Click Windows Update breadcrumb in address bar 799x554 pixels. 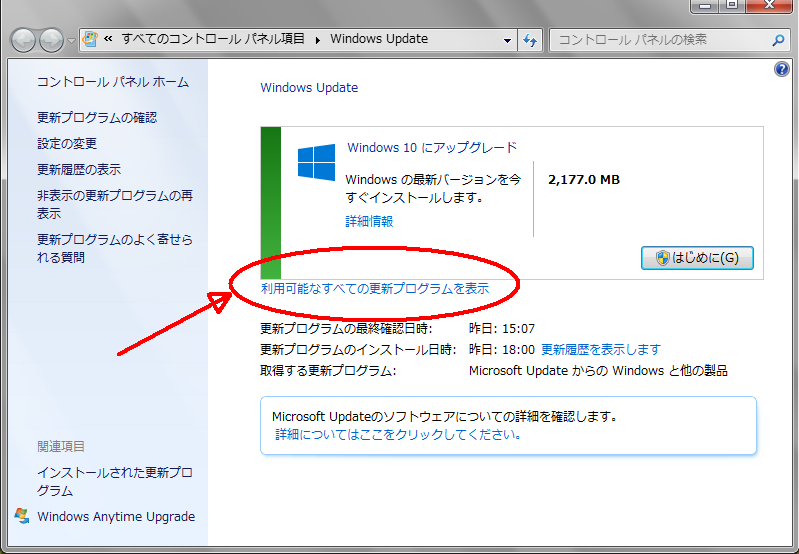[379, 39]
